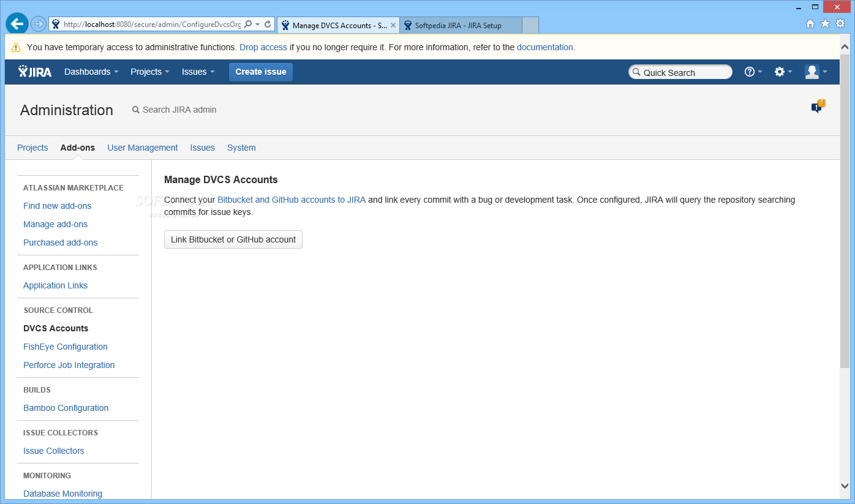The height and width of the screenshot is (504, 855).
Task: Switch to the User Management tab
Action: pyautogui.click(x=143, y=148)
